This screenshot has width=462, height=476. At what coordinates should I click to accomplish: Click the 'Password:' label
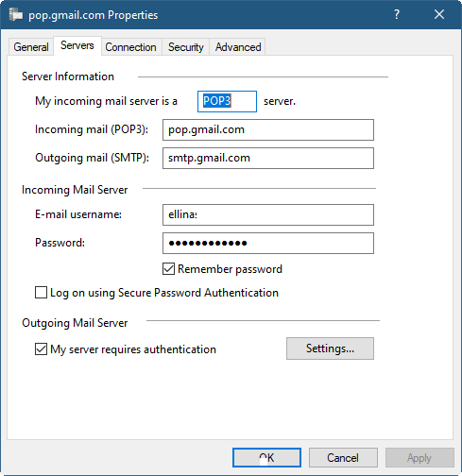(60, 243)
